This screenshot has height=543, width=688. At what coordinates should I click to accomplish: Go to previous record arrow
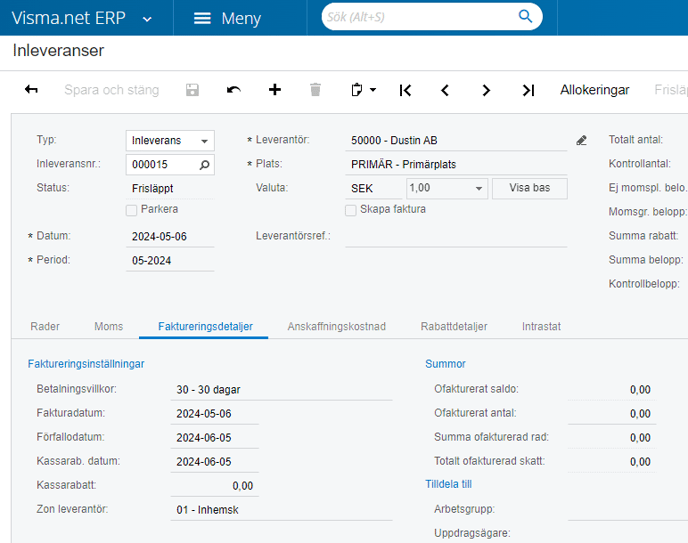tap(445, 90)
